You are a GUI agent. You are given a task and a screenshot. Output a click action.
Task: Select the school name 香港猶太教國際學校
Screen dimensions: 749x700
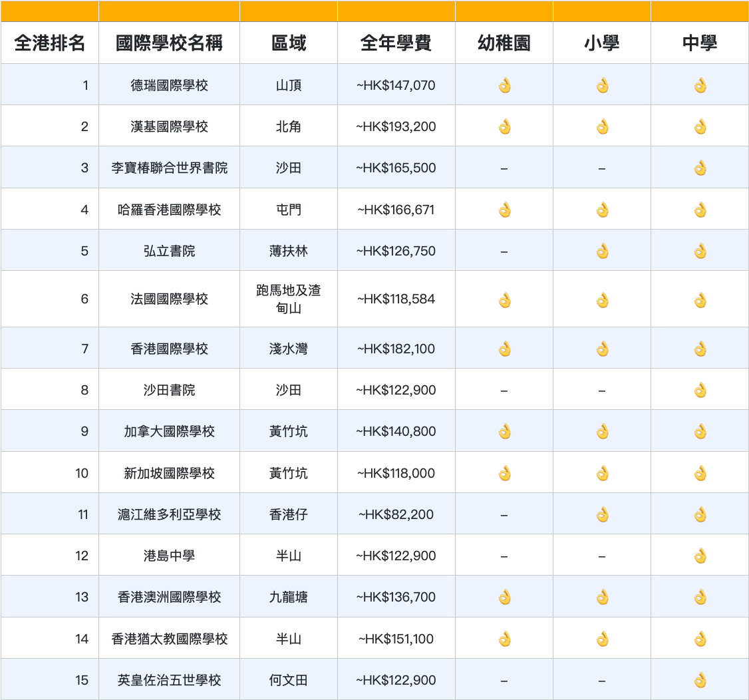coord(169,639)
